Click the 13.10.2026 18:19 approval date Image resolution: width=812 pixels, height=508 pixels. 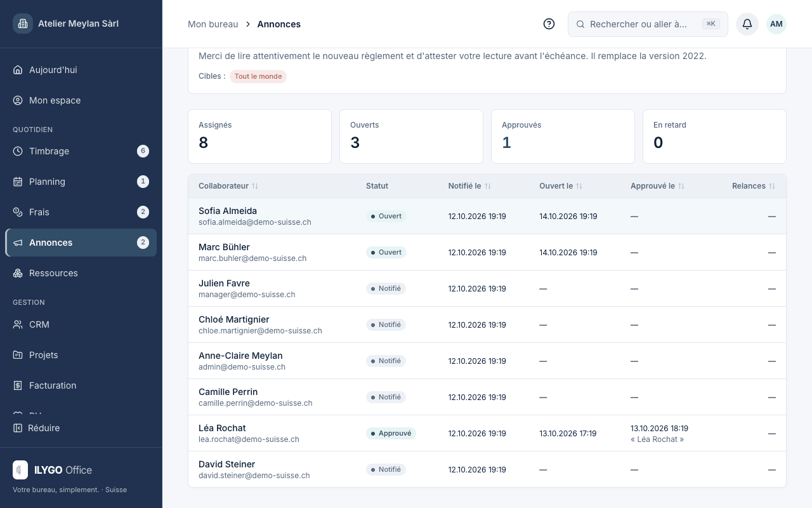click(x=659, y=429)
